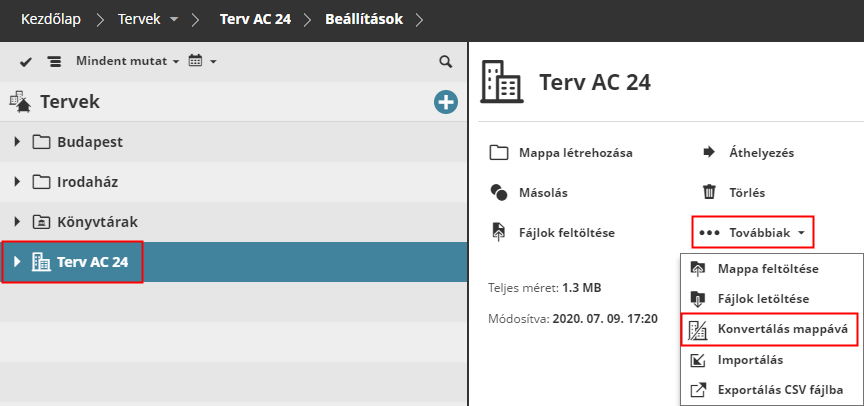Choose Konvertálás mappává from menu
The width and height of the screenshot is (864, 406).
click(781, 329)
